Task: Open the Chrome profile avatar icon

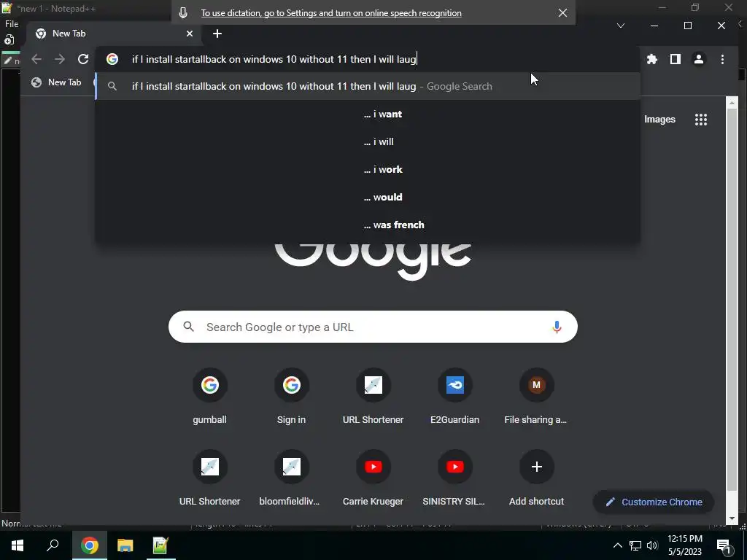Action: point(698,59)
